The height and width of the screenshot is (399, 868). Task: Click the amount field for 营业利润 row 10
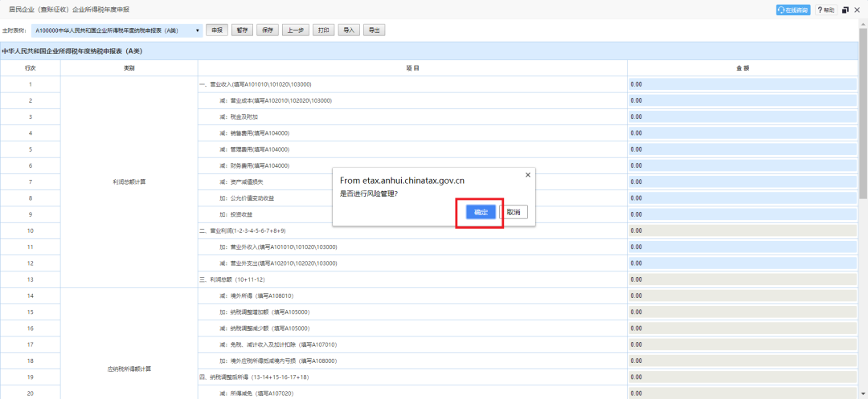tap(743, 230)
